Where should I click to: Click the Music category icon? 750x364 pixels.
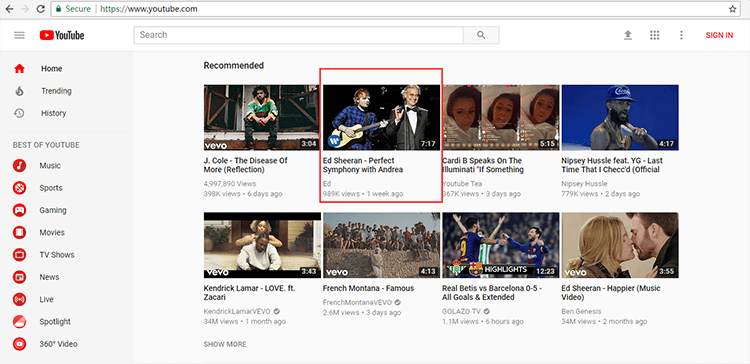coord(20,165)
